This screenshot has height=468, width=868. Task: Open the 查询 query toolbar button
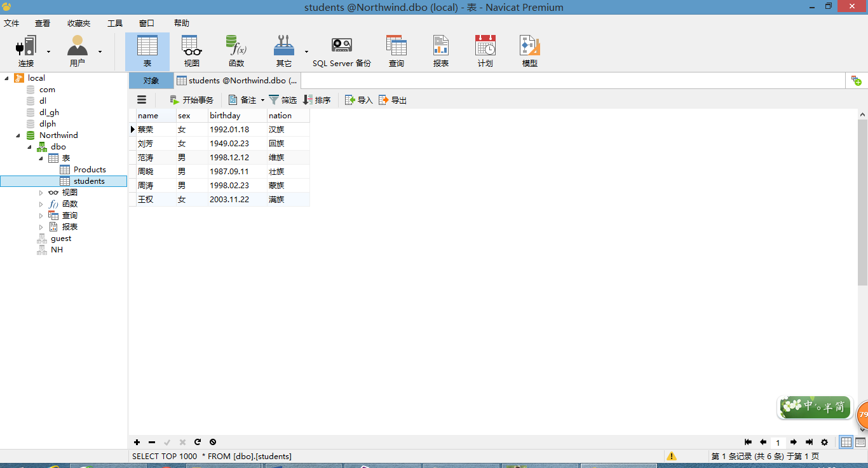(x=397, y=52)
